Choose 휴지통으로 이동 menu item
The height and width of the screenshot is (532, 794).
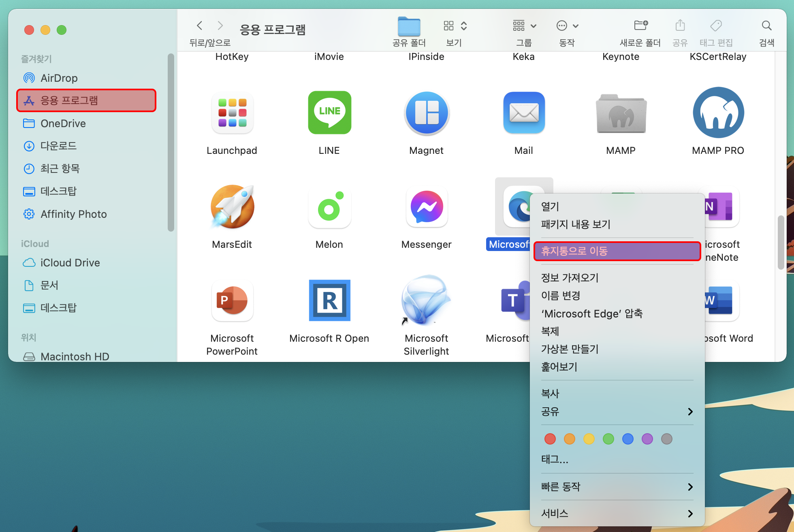617,251
